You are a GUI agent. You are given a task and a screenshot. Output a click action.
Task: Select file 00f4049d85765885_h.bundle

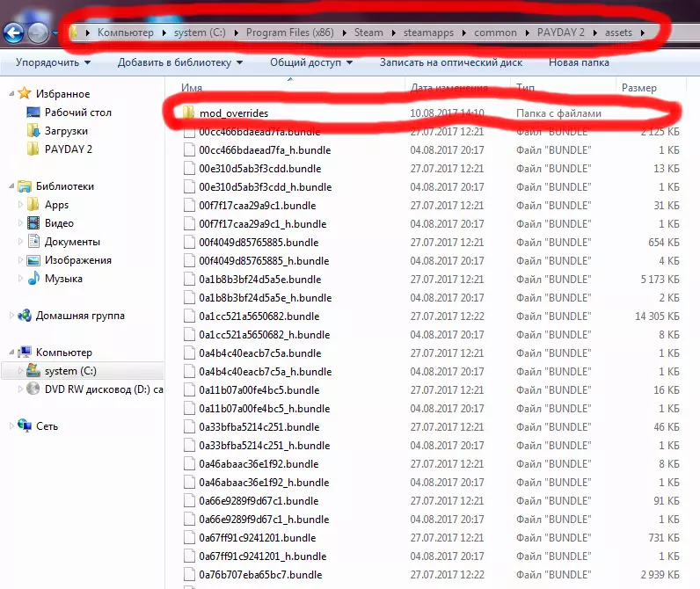coord(264,260)
